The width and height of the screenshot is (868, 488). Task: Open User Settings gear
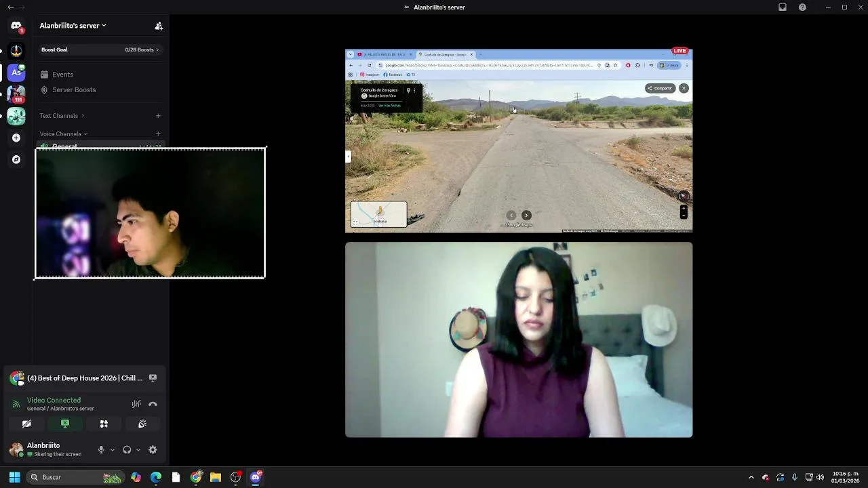[153, 449]
